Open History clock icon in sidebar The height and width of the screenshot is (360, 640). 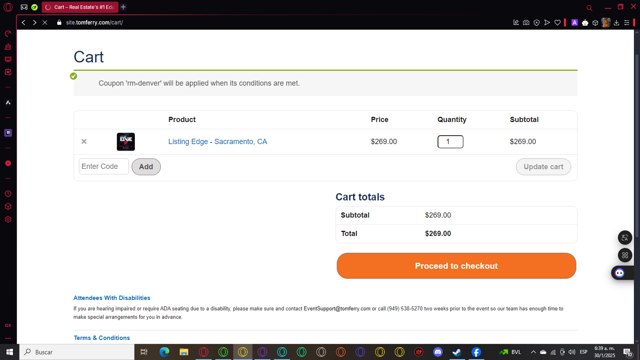pos(8,193)
